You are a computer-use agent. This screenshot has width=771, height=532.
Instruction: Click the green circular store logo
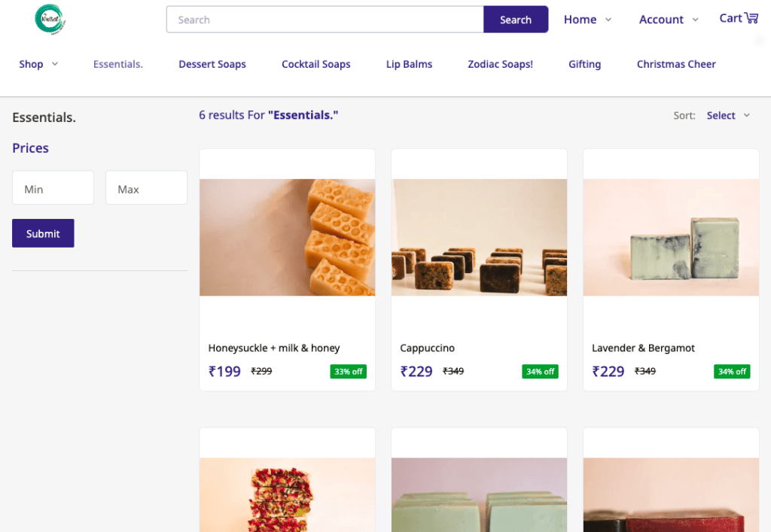[50, 19]
